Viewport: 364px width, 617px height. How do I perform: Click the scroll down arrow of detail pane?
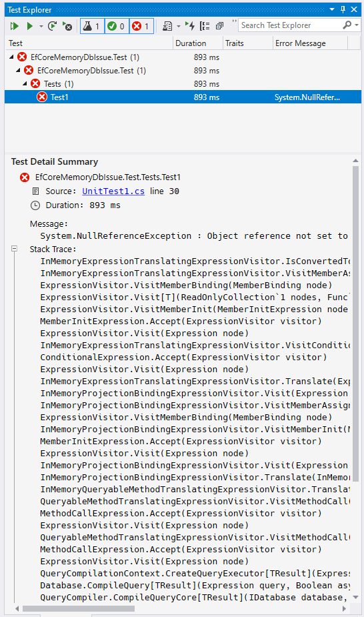click(356, 598)
